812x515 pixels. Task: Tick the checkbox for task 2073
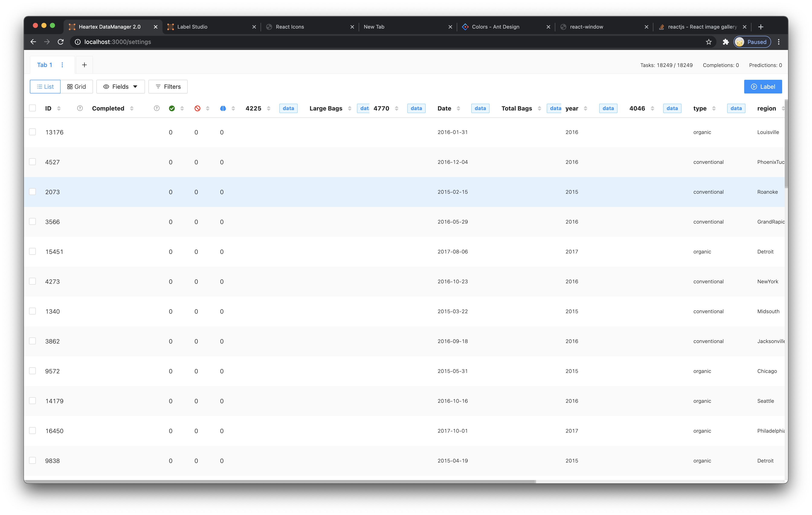32,192
